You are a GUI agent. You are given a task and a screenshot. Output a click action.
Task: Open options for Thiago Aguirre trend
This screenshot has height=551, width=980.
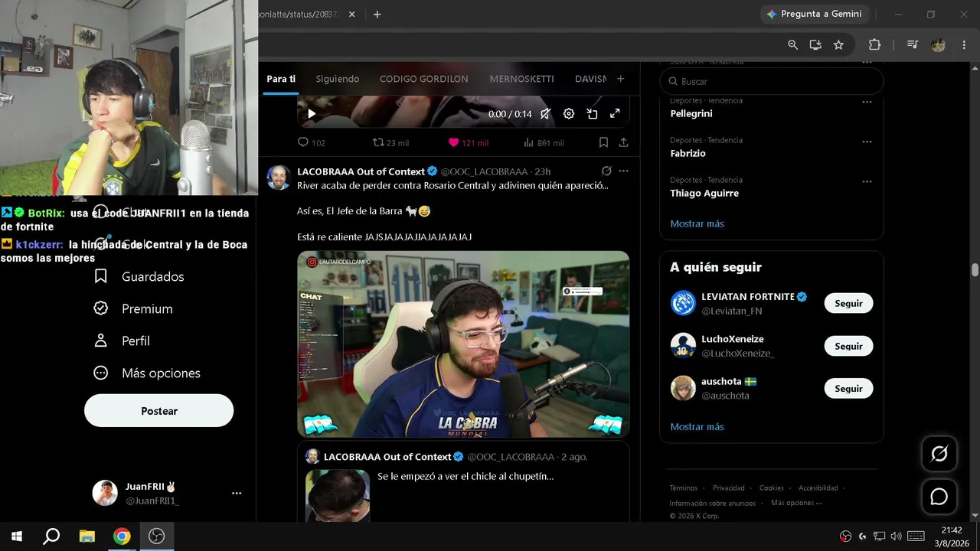pyautogui.click(x=867, y=181)
